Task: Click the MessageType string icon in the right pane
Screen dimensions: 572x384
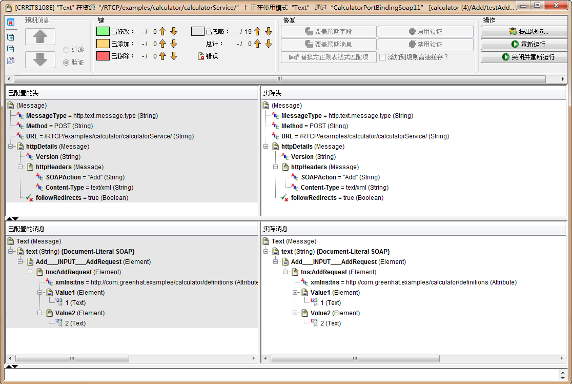Action: 275,116
